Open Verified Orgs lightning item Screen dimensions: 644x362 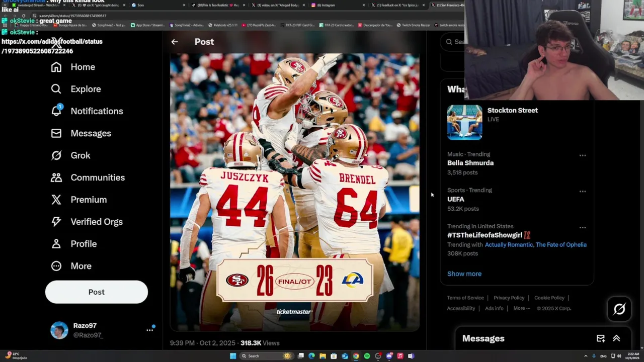point(87,222)
